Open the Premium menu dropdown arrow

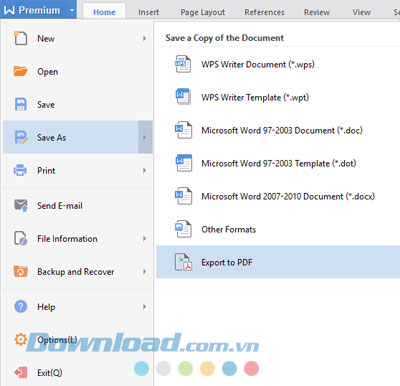click(72, 10)
